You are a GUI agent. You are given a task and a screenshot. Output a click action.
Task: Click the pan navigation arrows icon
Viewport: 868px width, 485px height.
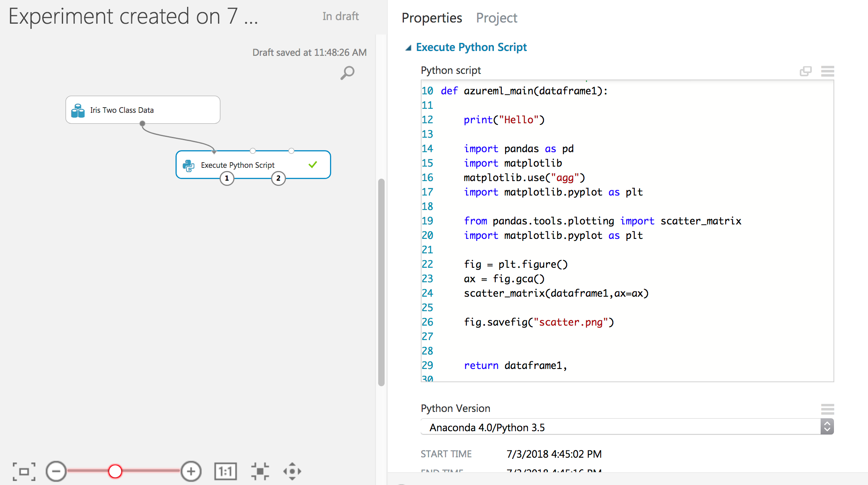pos(292,471)
